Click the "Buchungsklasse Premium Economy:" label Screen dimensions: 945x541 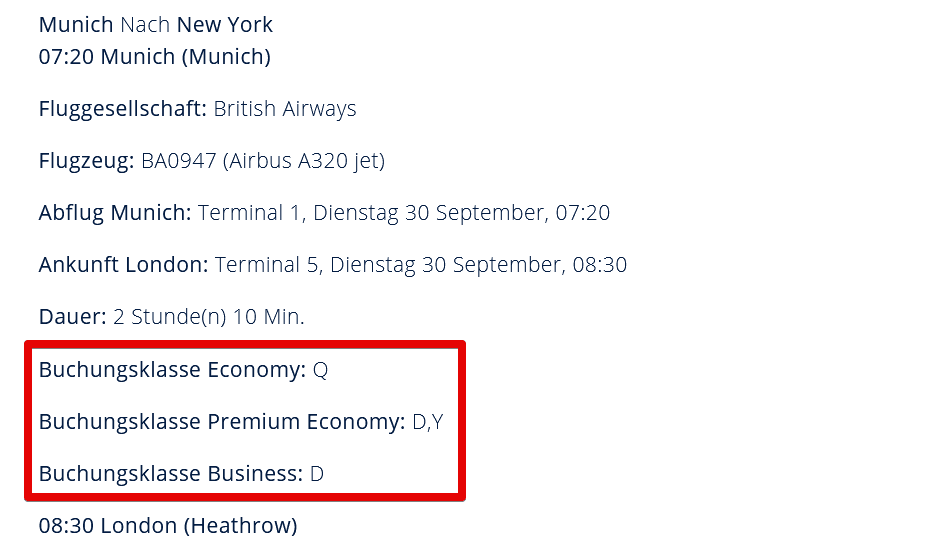[x=222, y=422]
